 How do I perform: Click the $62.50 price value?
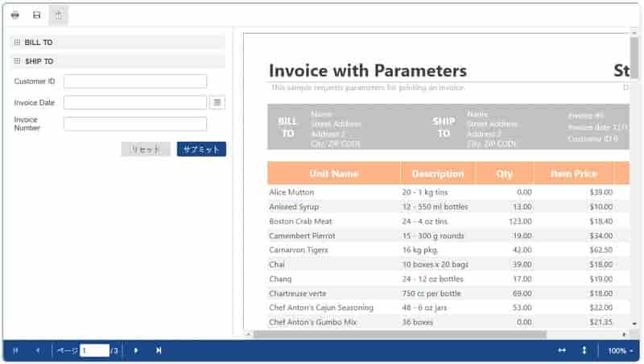[x=601, y=250]
